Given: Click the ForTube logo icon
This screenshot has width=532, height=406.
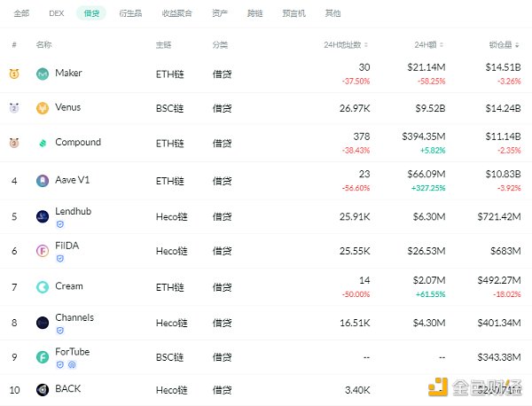Looking at the screenshot, I should 43,357.
